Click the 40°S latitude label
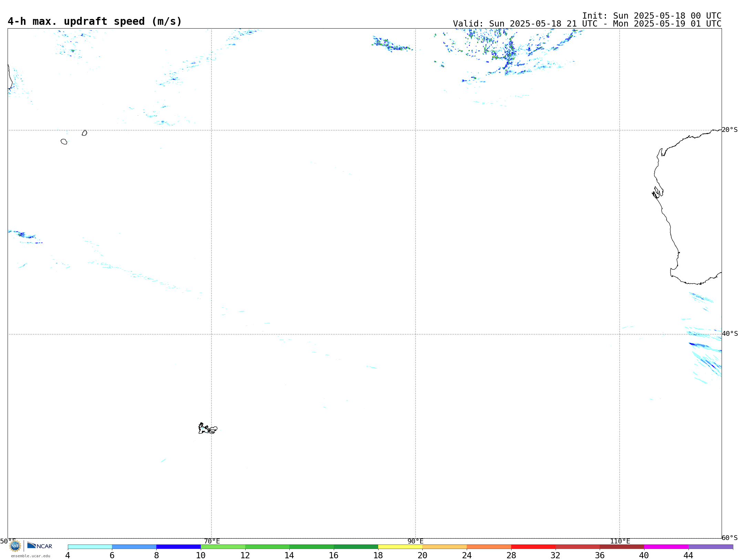 pos(730,333)
